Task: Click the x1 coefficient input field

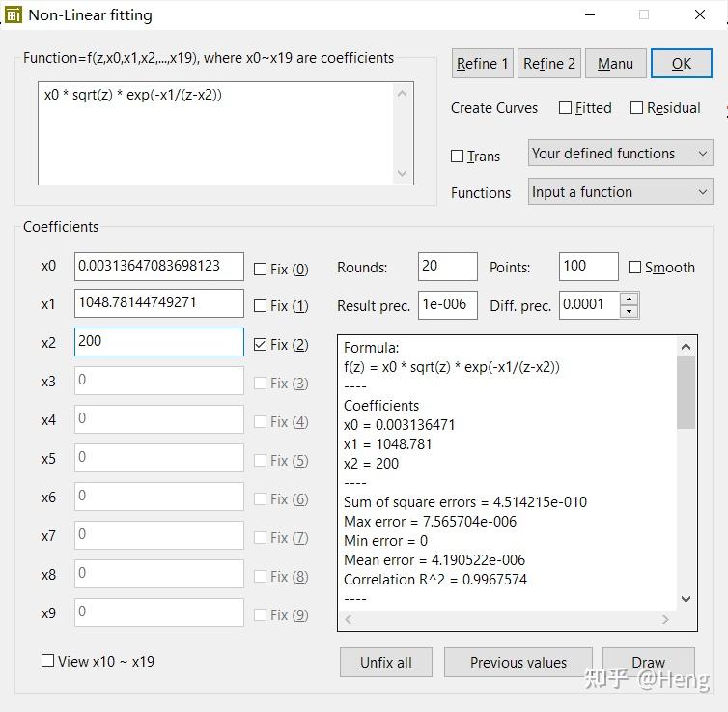Action: coord(158,303)
